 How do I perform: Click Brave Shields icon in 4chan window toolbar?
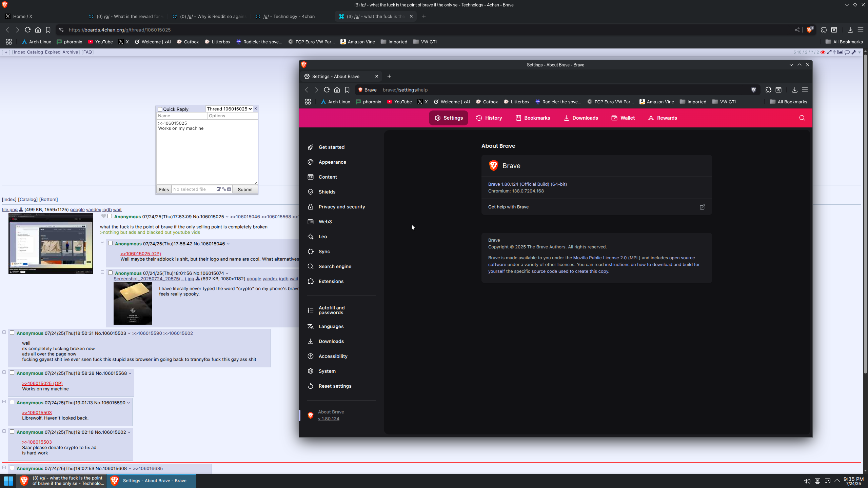pos(810,30)
